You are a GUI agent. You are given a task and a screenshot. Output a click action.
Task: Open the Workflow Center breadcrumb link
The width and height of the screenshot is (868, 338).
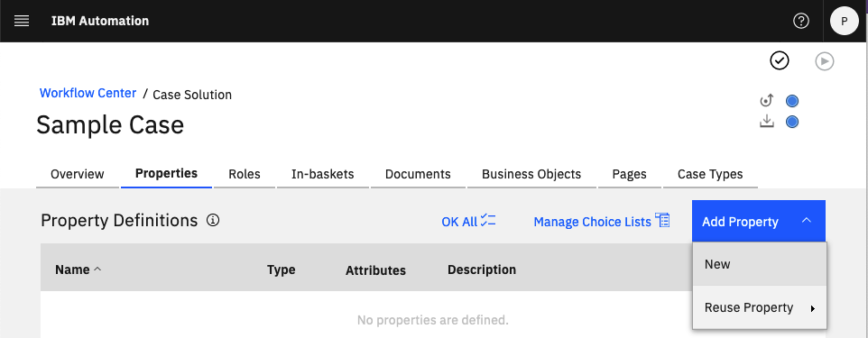point(88,93)
